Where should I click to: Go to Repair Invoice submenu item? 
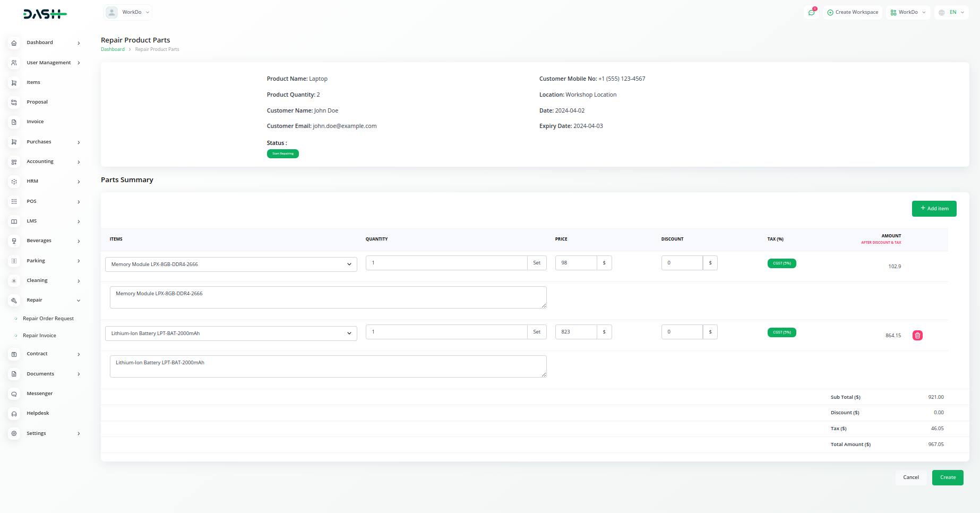click(x=39, y=336)
